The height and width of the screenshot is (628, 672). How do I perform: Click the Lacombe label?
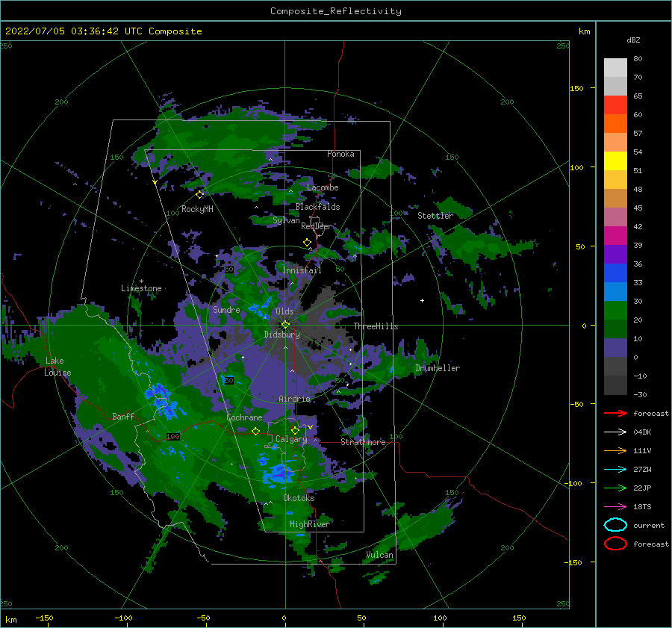tap(323, 187)
